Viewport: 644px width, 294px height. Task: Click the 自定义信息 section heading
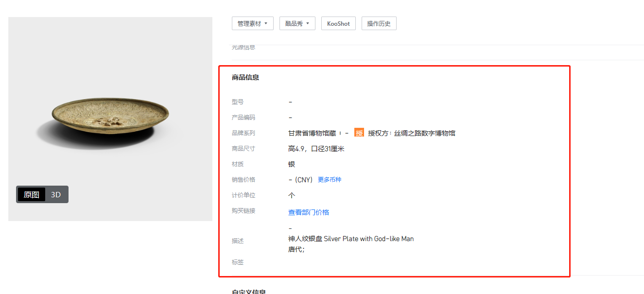point(248,292)
